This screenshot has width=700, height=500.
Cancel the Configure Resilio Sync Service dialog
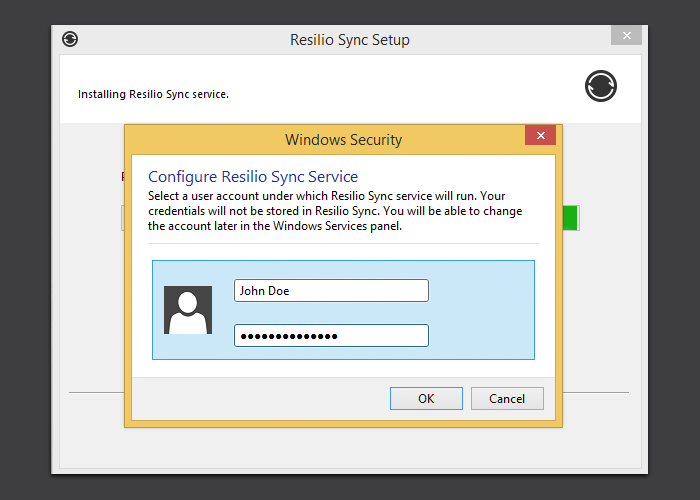coord(507,398)
